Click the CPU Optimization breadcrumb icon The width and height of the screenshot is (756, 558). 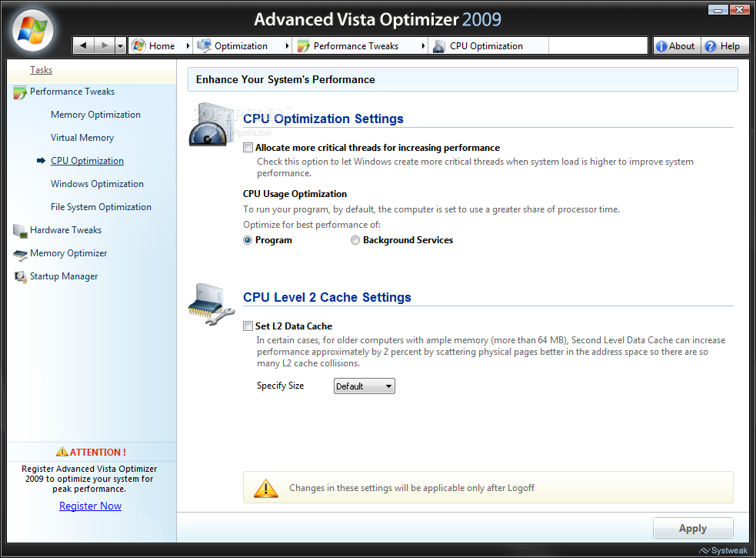coord(438,46)
